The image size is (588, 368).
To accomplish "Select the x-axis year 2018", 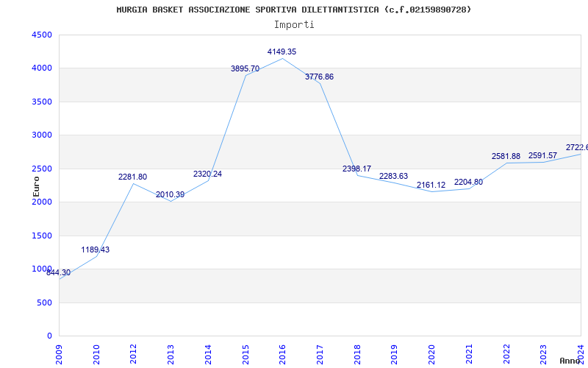I will [357, 355].
